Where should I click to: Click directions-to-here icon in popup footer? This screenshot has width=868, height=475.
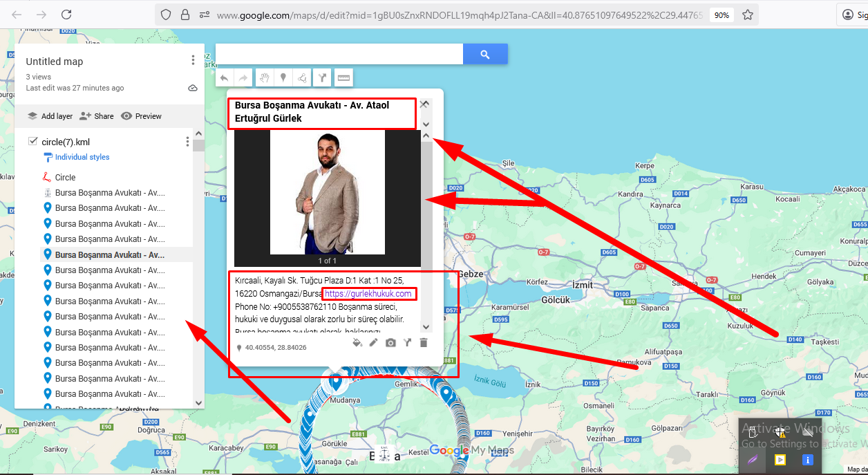click(408, 342)
